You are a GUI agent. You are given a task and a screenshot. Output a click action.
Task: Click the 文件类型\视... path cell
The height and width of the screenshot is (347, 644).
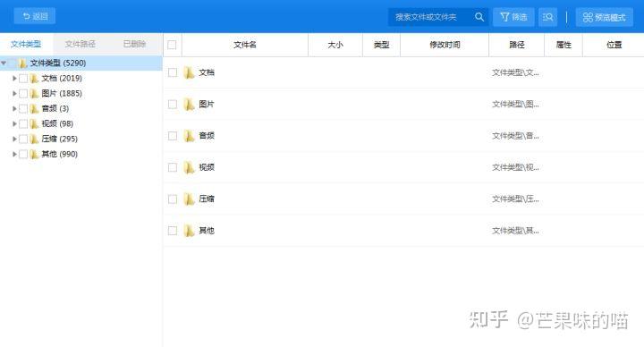point(515,167)
